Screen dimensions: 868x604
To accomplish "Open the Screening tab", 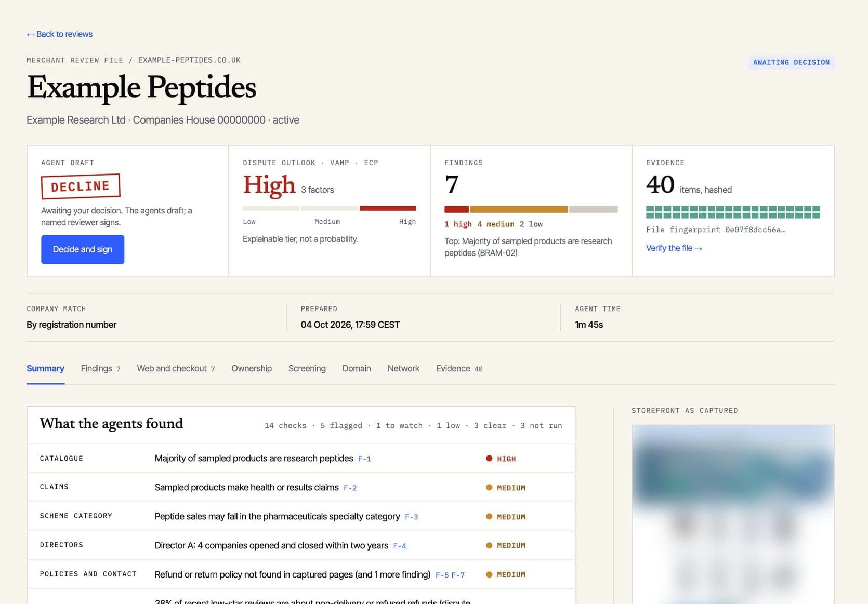I will [307, 368].
